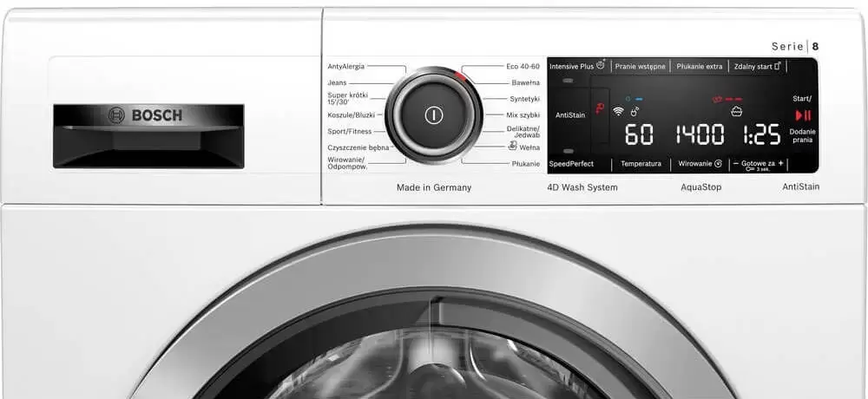Tap the Wełna hand-wash wool icon

(x=512, y=147)
